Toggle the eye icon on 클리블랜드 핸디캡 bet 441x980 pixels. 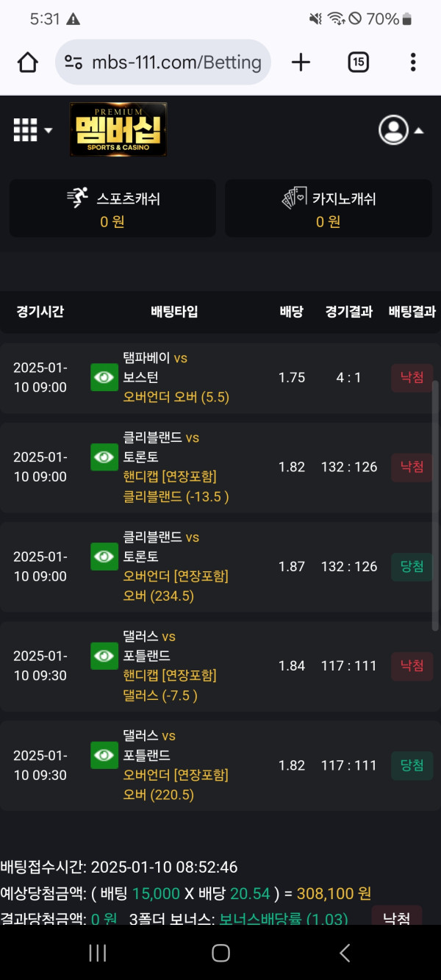pyautogui.click(x=104, y=457)
